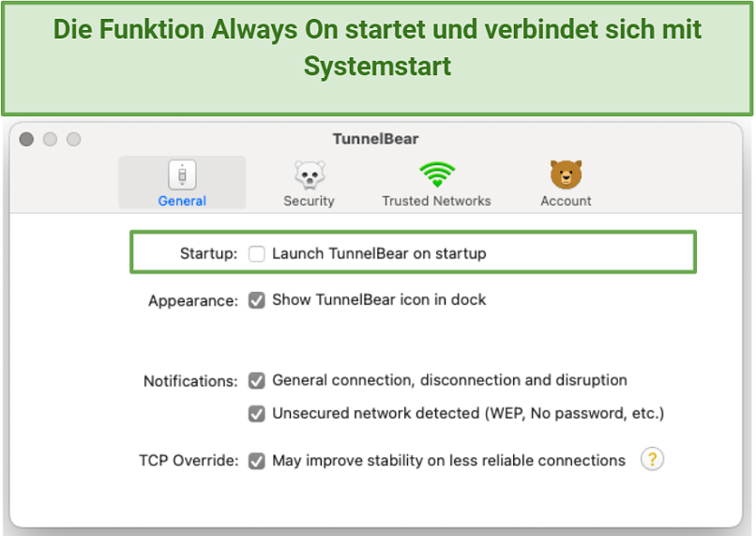Go to the Account tab label
Screen dimensions: 756x536
[x=566, y=201]
